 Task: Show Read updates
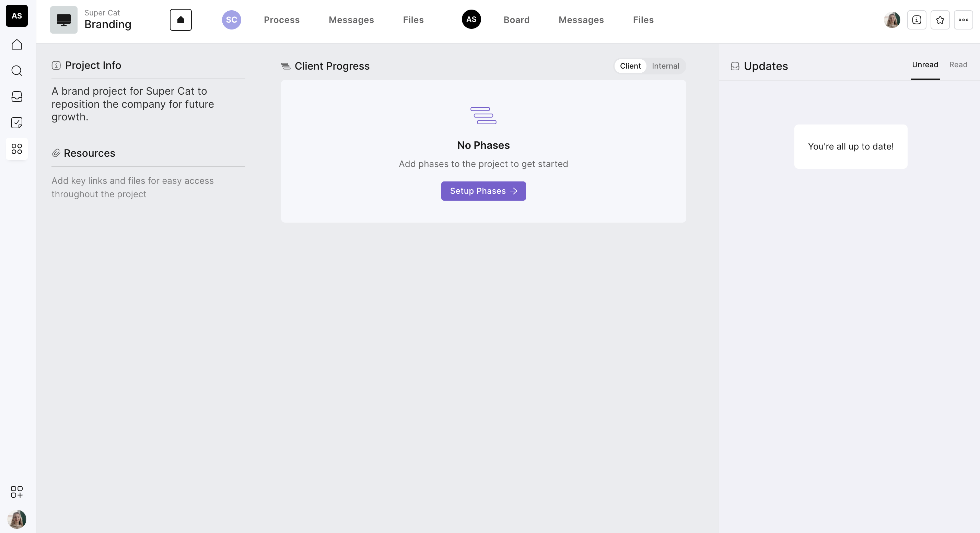click(x=958, y=64)
